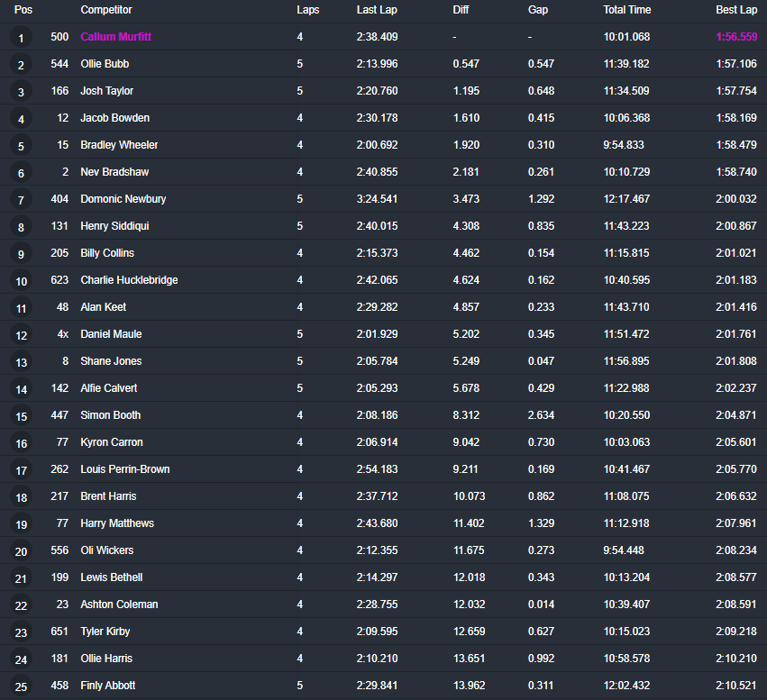Screen dimensions: 767x700
Task: Click position 18 circle badge
Action: pyautogui.click(x=22, y=497)
